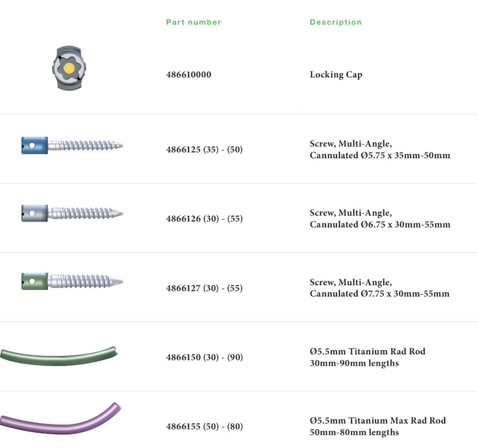
Task: Click the purple Max Rad Rod image
Action: coord(60,418)
